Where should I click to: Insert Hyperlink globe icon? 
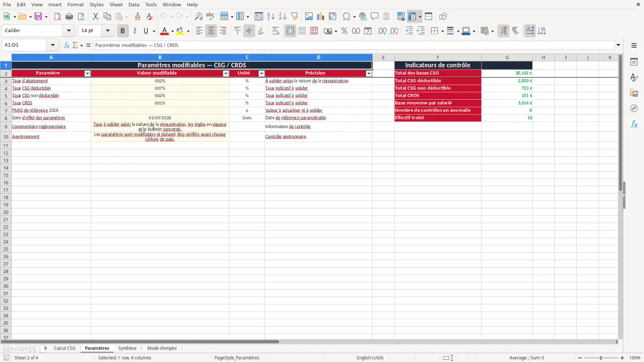(363, 17)
